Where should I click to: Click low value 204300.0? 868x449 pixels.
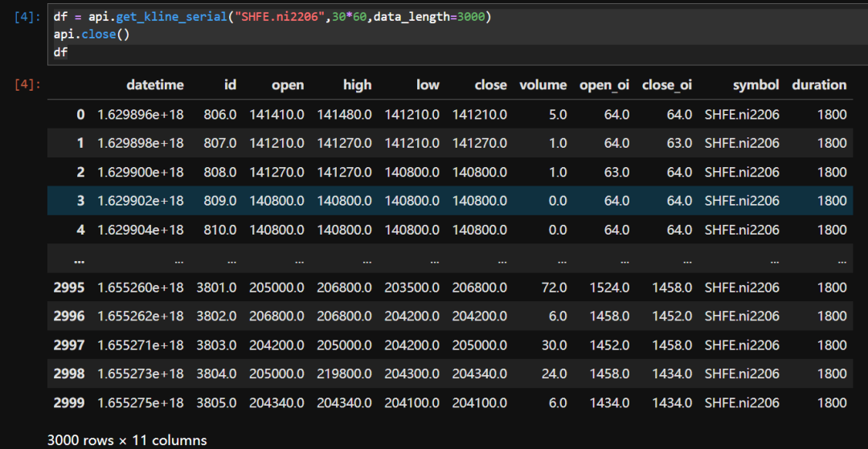412,373
